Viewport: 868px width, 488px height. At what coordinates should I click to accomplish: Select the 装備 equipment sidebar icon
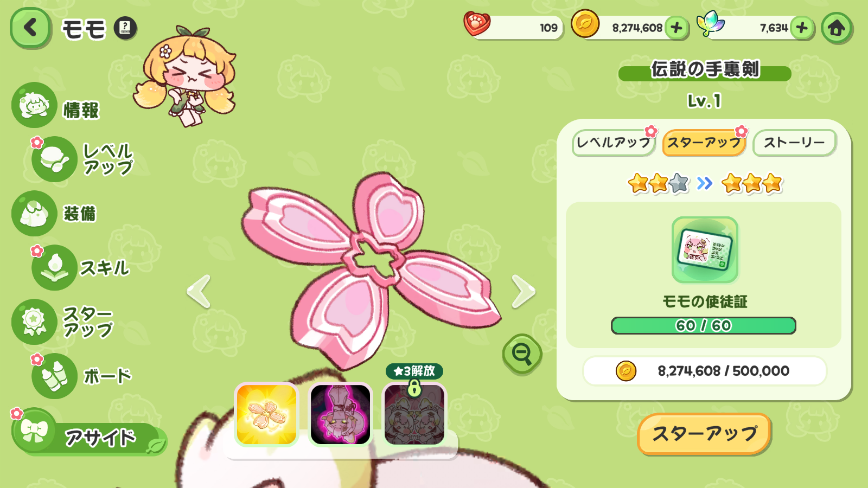pyautogui.click(x=34, y=213)
